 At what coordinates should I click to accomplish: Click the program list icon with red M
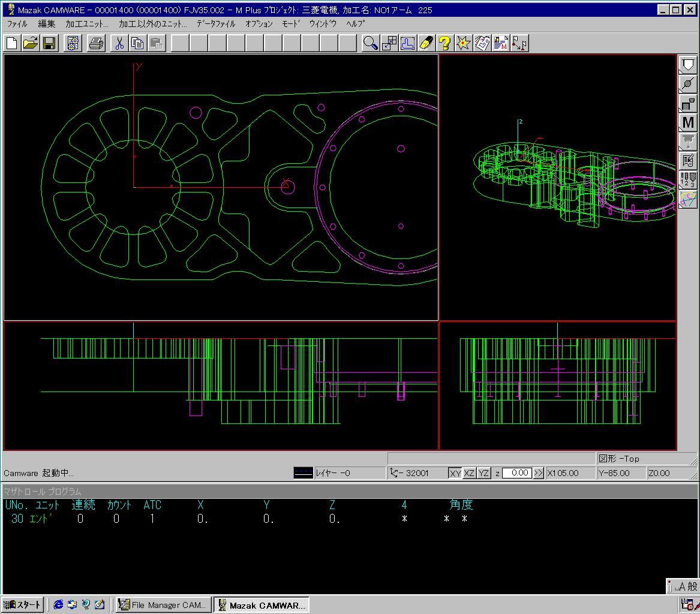point(501,43)
